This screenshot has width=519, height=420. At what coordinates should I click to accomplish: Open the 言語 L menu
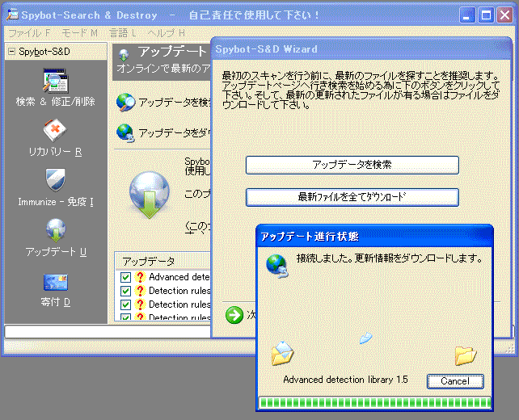coord(123,33)
